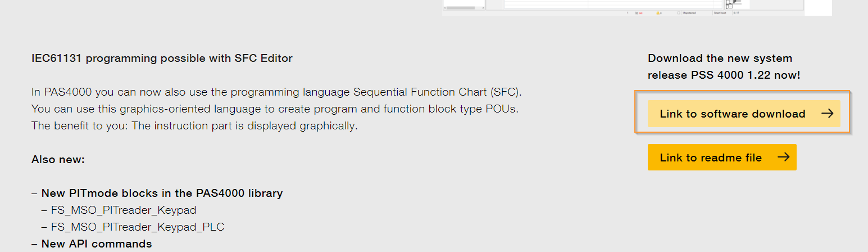The height and width of the screenshot is (252, 868).
Task: Click the Smart Insert status field in thumbnail
Action: [720, 13]
